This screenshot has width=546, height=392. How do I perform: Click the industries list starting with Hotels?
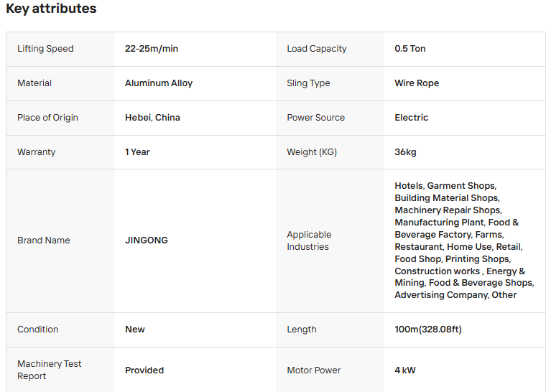pyautogui.click(x=460, y=241)
